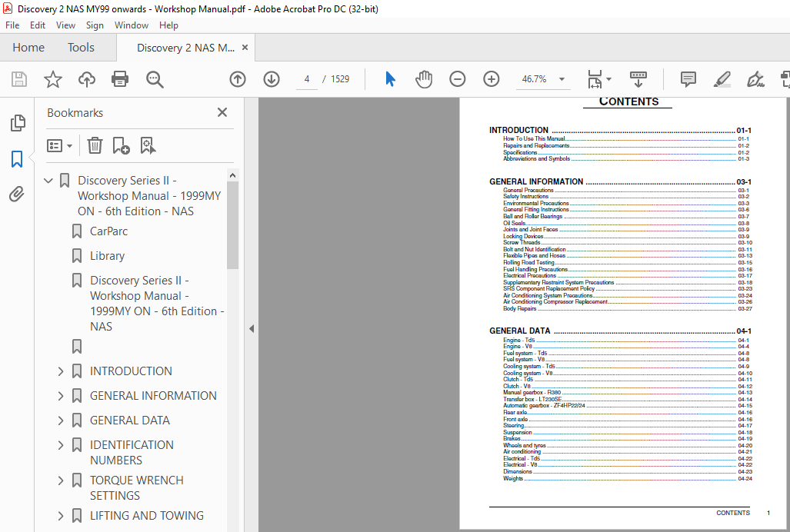Follow the GENERAL INFORMATION contents heading in page
The height and width of the screenshot is (532, 790).
[x=620, y=181]
